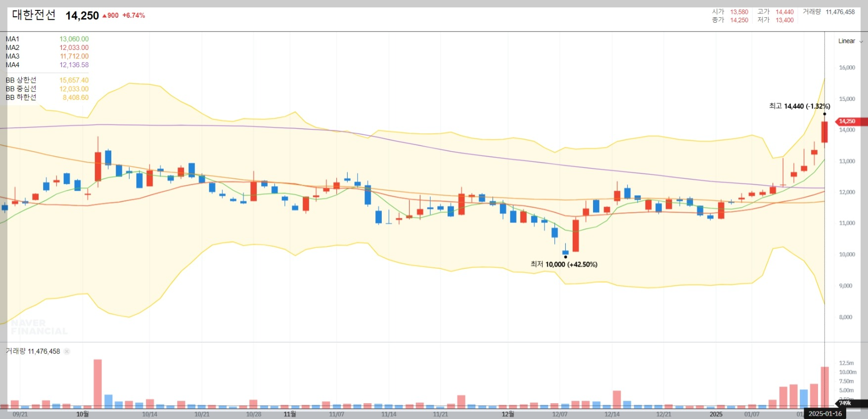
Task: Select the MA1 legend value 13,060.00
Action: pyautogui.click(x=74, y=39)
